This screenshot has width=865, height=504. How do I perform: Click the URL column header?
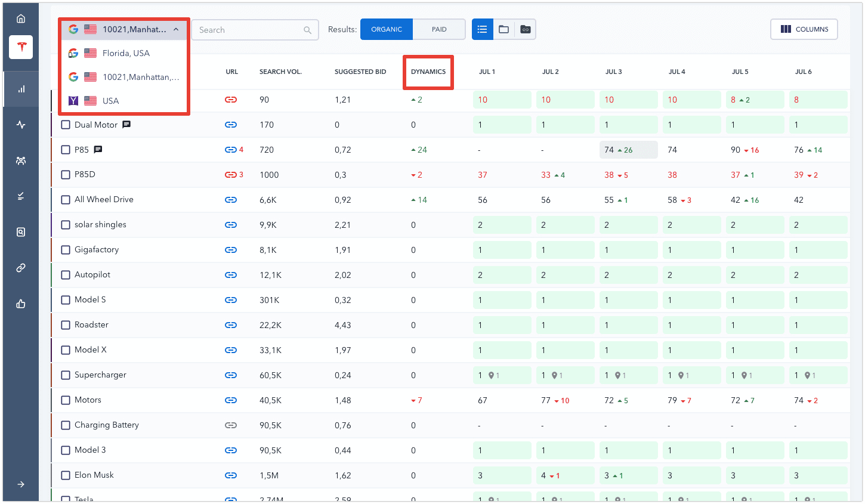(x=231, y=72)
